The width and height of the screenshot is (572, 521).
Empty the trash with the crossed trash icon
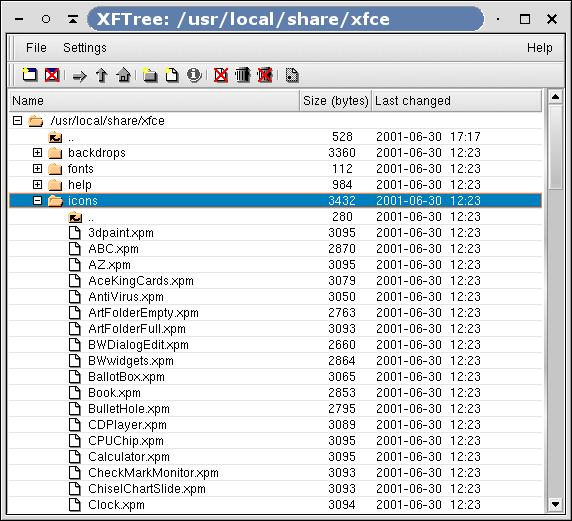tap(265, 75)
